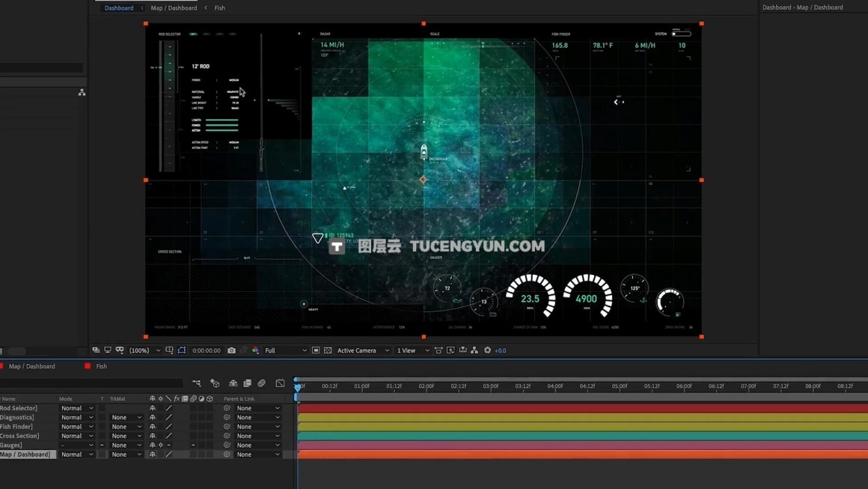
Task: Open the TrkMat dropdown for Map / Dashboard
Action: (126, 455)
